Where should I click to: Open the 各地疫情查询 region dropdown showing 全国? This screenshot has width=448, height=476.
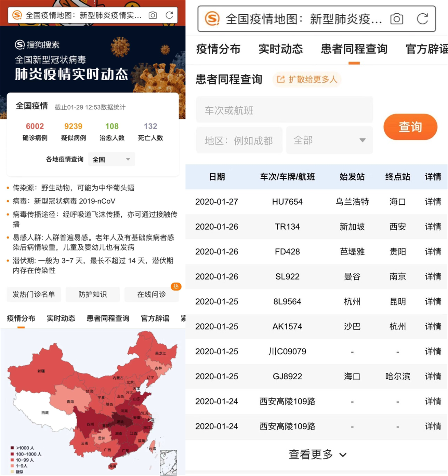click(x=111, y=160)
